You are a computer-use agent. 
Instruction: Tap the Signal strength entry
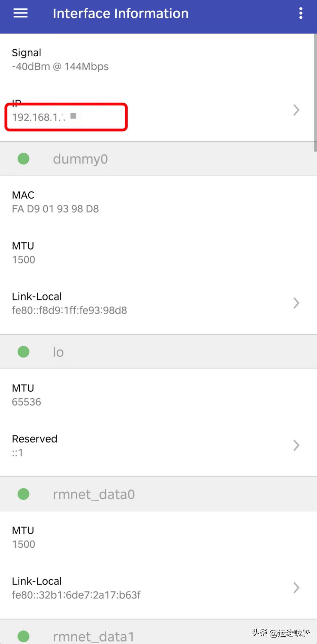pyautogui.click(x=60, y=60)
